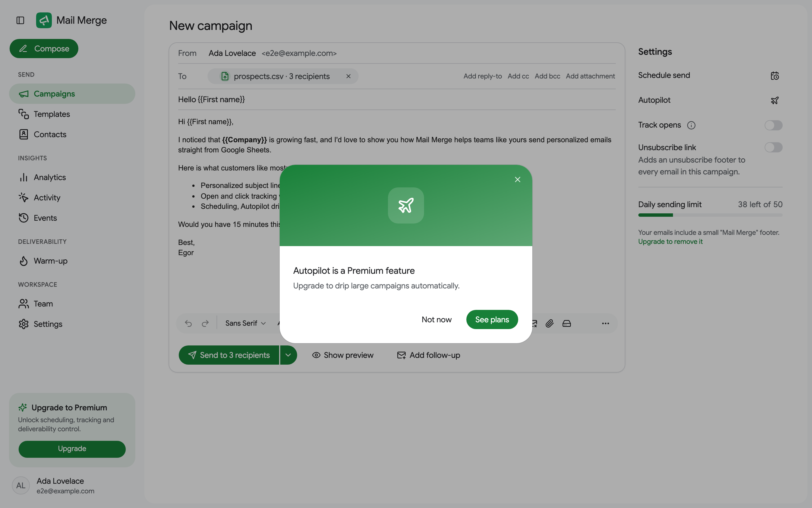The image size is (812, 508).
Task: Click the Upgrade button in sidebar
Action: point(72,449)
